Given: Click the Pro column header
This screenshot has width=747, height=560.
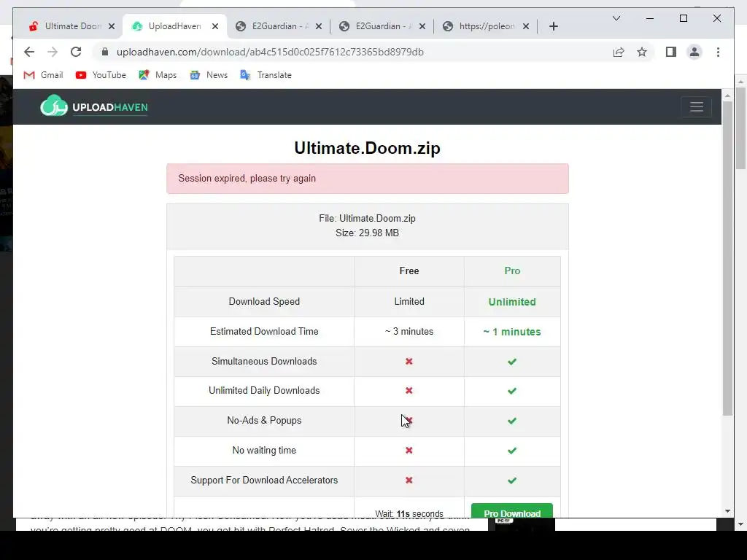Looking at the screenshot, I should (512, 271).
